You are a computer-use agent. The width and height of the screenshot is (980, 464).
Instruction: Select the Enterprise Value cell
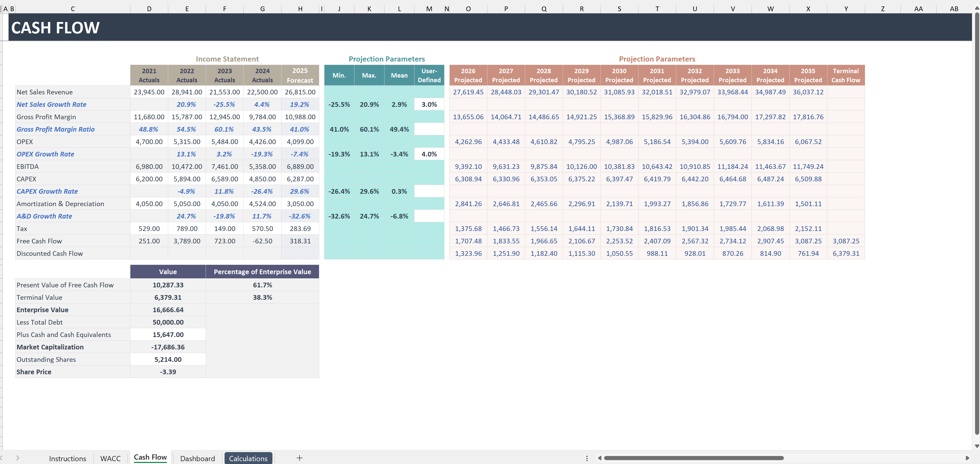click(x=168, y=310)
